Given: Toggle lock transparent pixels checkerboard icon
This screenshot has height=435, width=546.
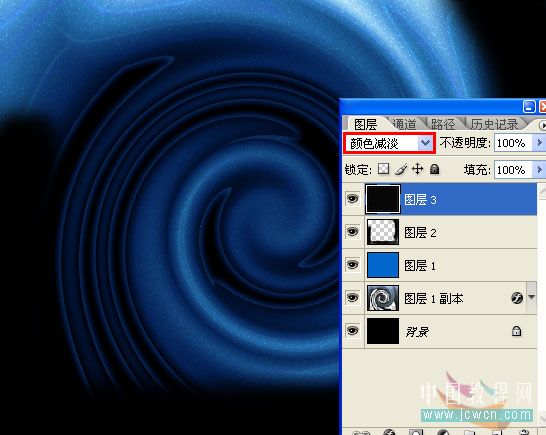Looking at the screenshot, I should click(384, 169).
